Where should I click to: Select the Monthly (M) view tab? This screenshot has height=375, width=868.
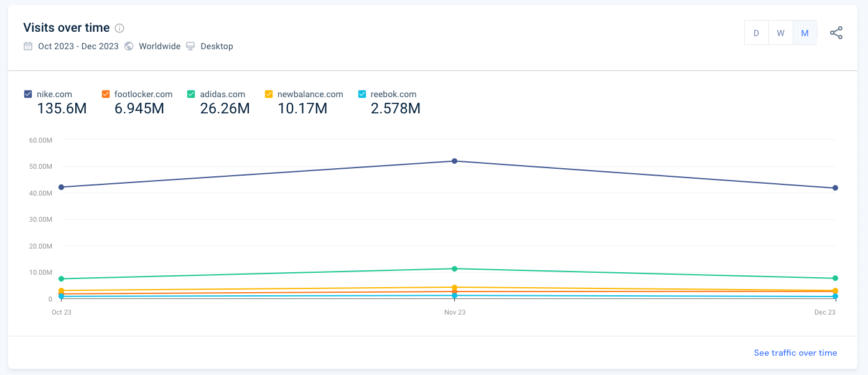coord(805,32)
